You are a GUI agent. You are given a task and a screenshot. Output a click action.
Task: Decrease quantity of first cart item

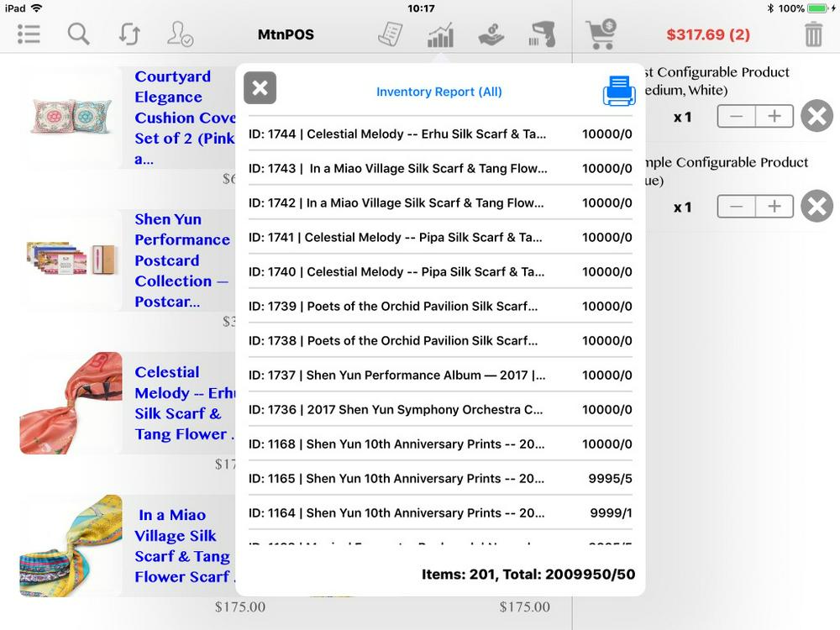click(x=737, y=116)
